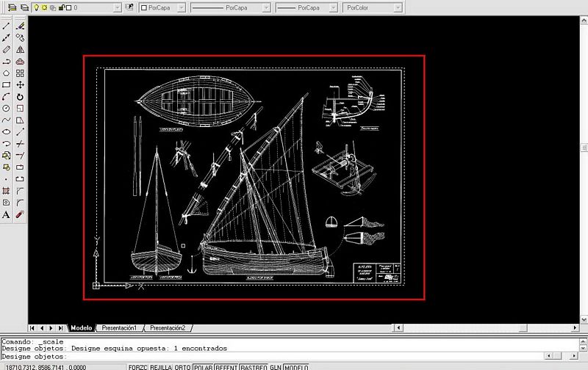588x370 pixels.
Task: Open the PorCapa linetype dropdown
Action: (x=266, y=8)
